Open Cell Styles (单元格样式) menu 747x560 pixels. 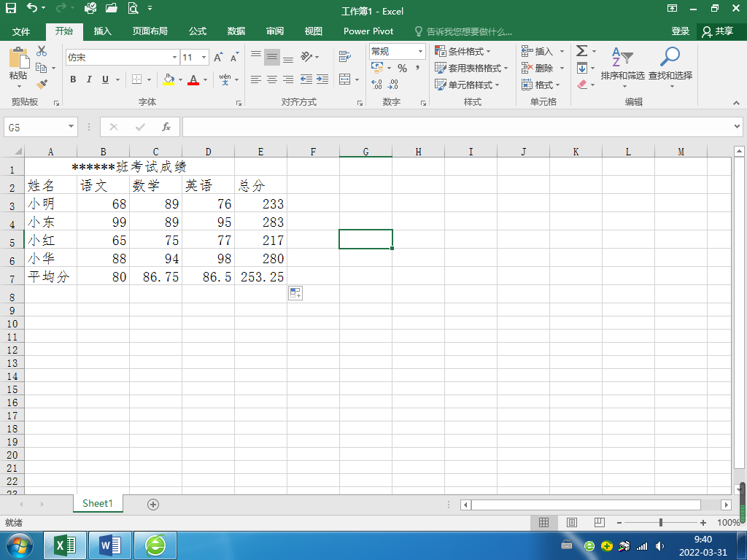coord(468,85)
